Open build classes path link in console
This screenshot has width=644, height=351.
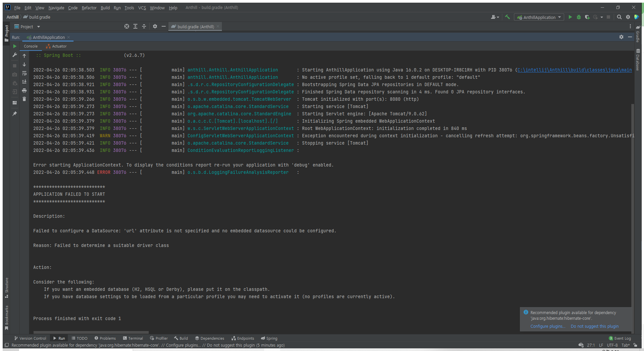pyautogui.click(x=574, y=70)
